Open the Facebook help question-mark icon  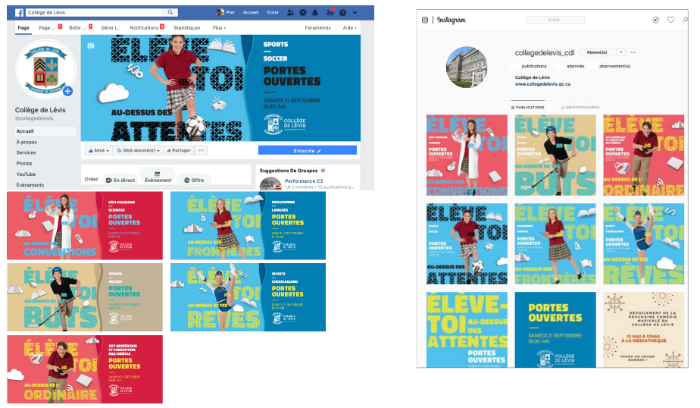point(342,12)
